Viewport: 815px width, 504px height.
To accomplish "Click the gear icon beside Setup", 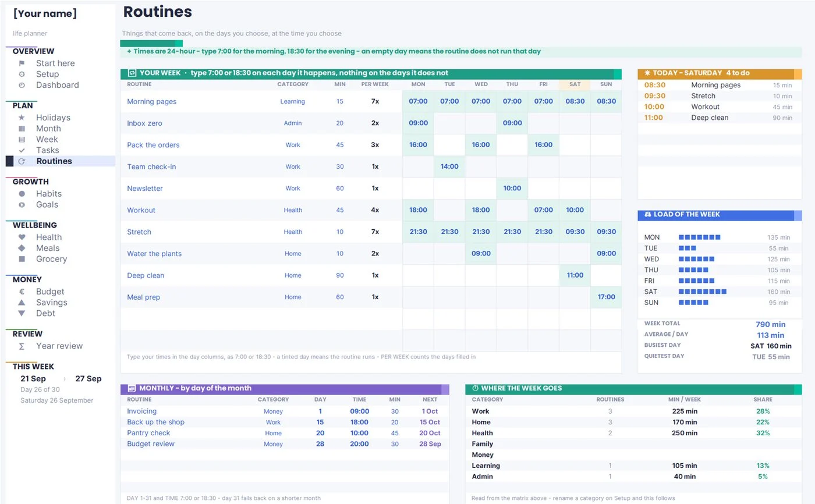I will pyautogui.click(x=22, y=74).
